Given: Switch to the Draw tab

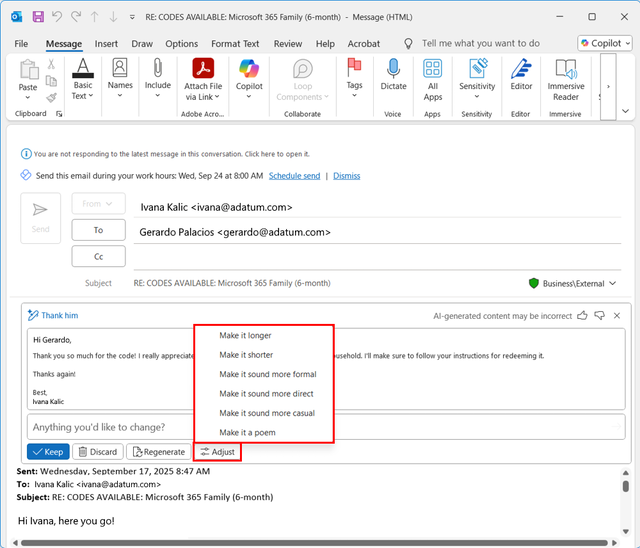Looking at the screenshot, I should pyautogui.click(x=142, y=44).
